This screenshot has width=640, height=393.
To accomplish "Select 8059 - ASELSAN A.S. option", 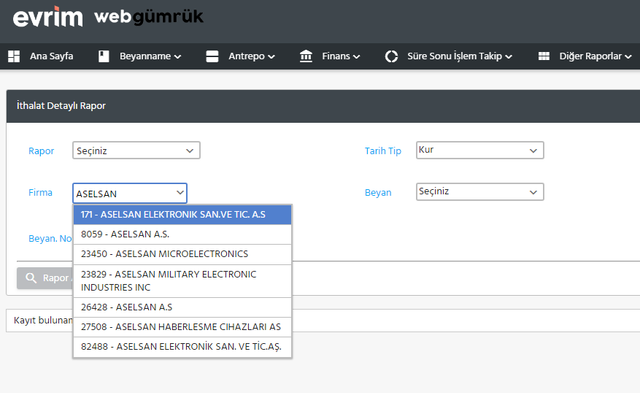I will [182, 234].
